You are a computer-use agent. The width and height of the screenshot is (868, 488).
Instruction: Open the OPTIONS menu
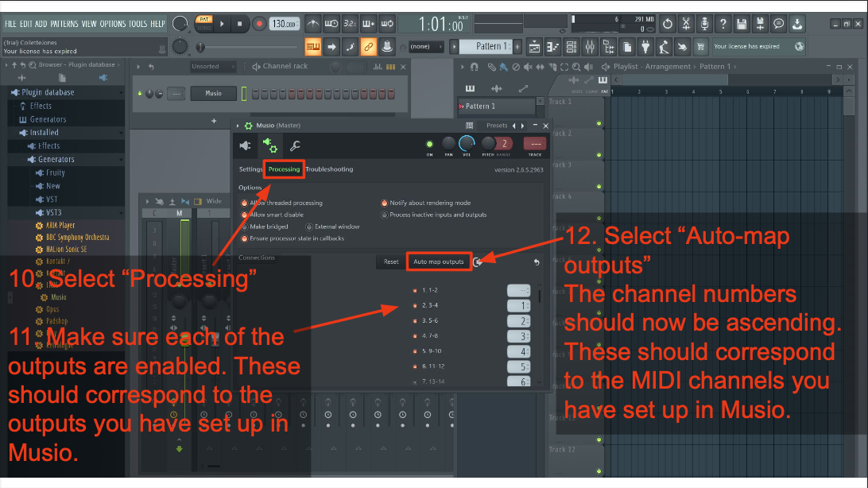(113, 24)
